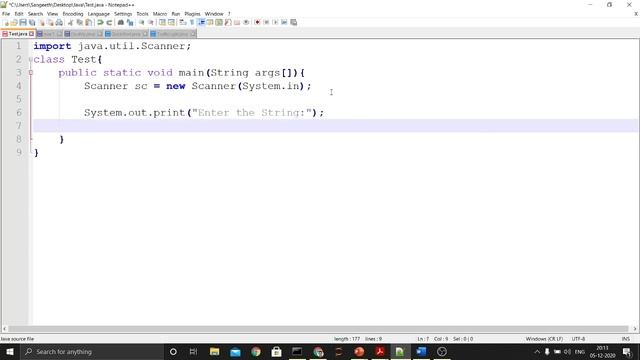Click the Play macro toolbar icon
Image resolution: width=640 pixels, height=360 pixels.
[x=275, y=22]
